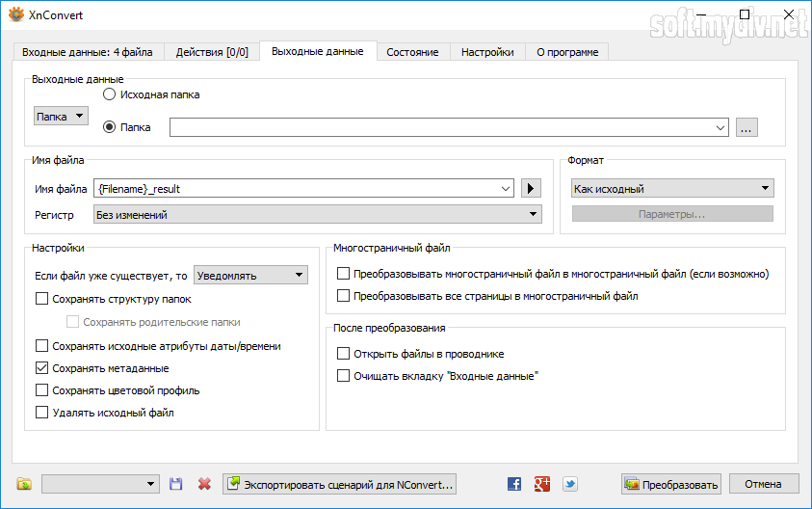Click the Отмена button
This screenshot has width=812, height=509.
[x=763, y=484]
